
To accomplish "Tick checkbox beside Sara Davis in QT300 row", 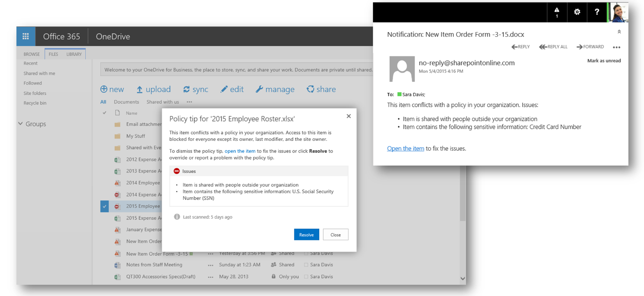I will [x=306, y=277].
